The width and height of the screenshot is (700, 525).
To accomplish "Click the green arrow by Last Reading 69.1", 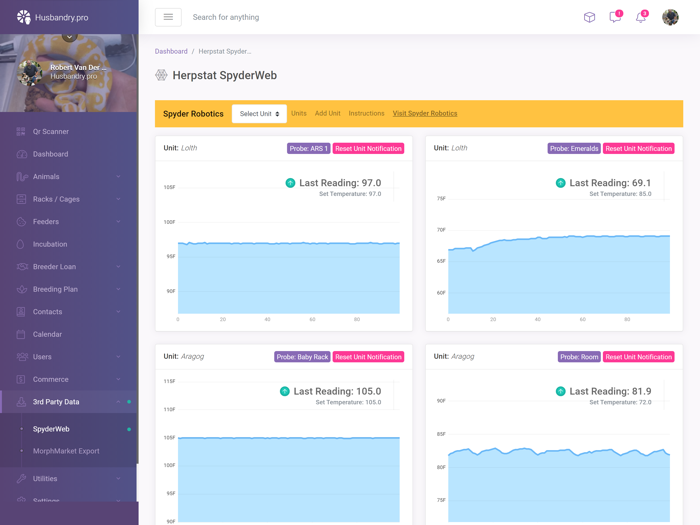I will click(x=560, y=183).
